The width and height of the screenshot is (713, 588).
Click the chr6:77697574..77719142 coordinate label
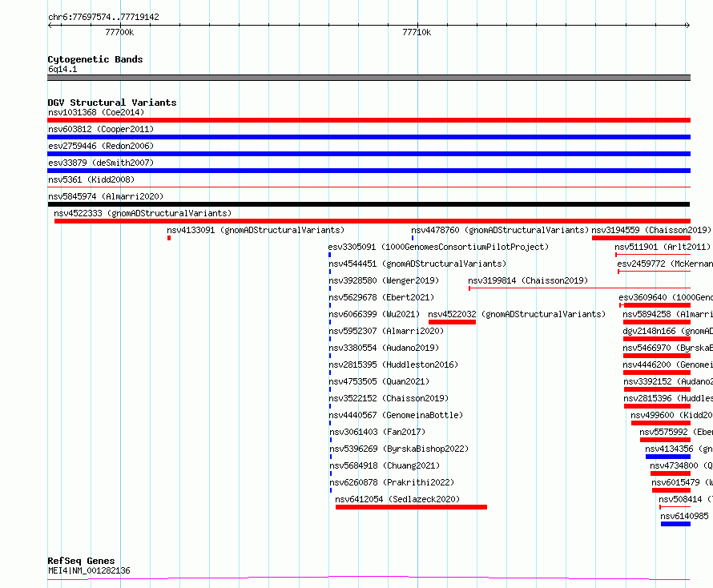(x=103, y=17)
